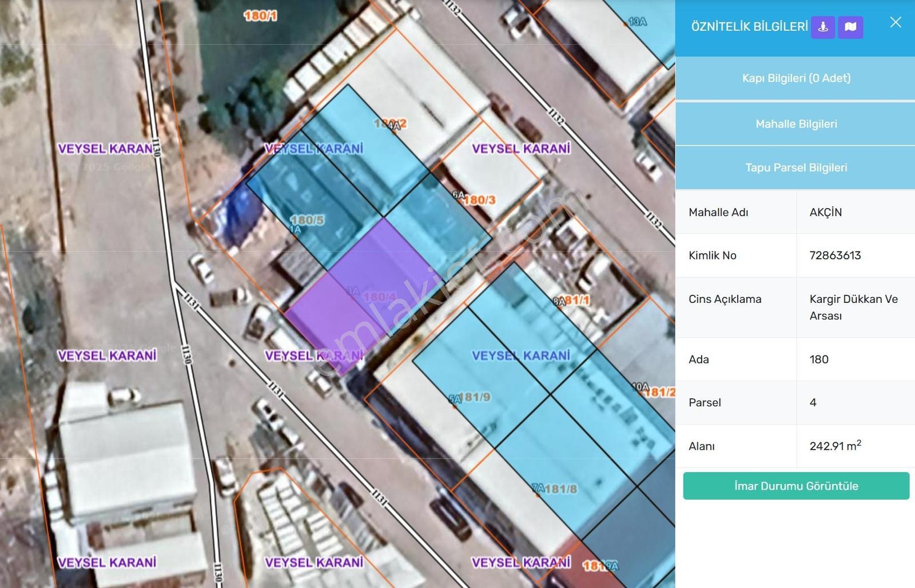915x588 pixels.
Task: Click the Alanı label cell
Action: (x=736, y=446)
